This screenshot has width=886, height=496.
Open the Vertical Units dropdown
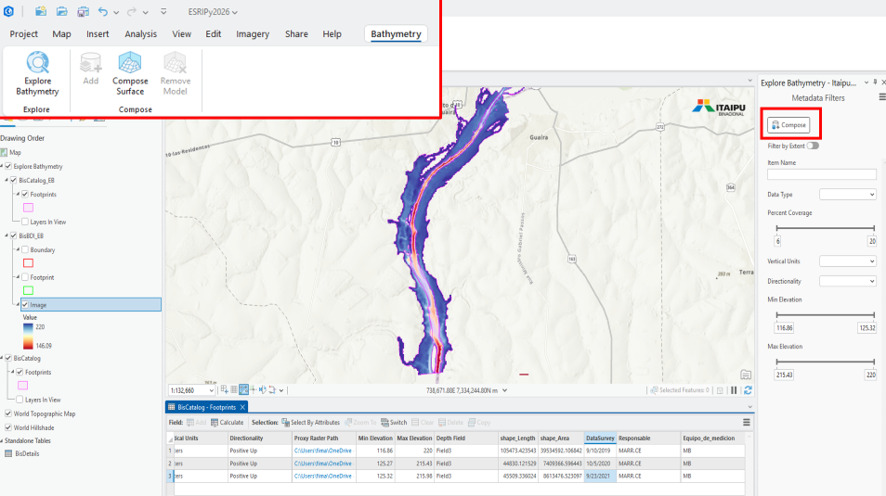click(x=848, y=261)
